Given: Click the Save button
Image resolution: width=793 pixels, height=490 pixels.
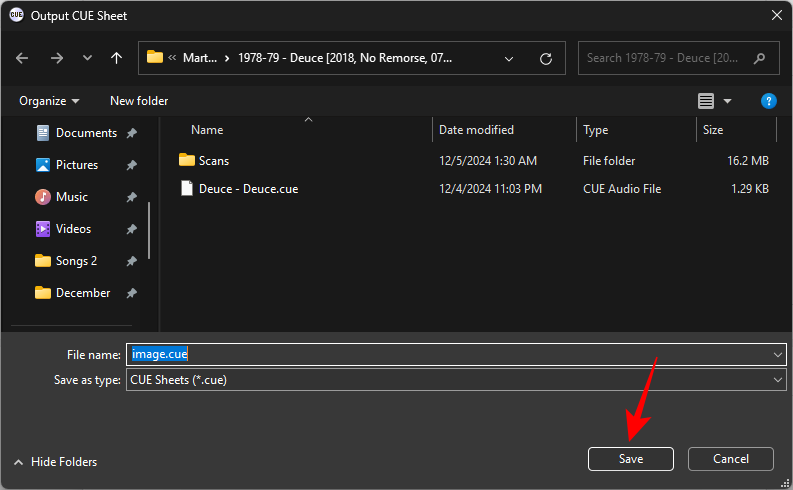Looking at the screenshot, I should [x=630, y=459].
